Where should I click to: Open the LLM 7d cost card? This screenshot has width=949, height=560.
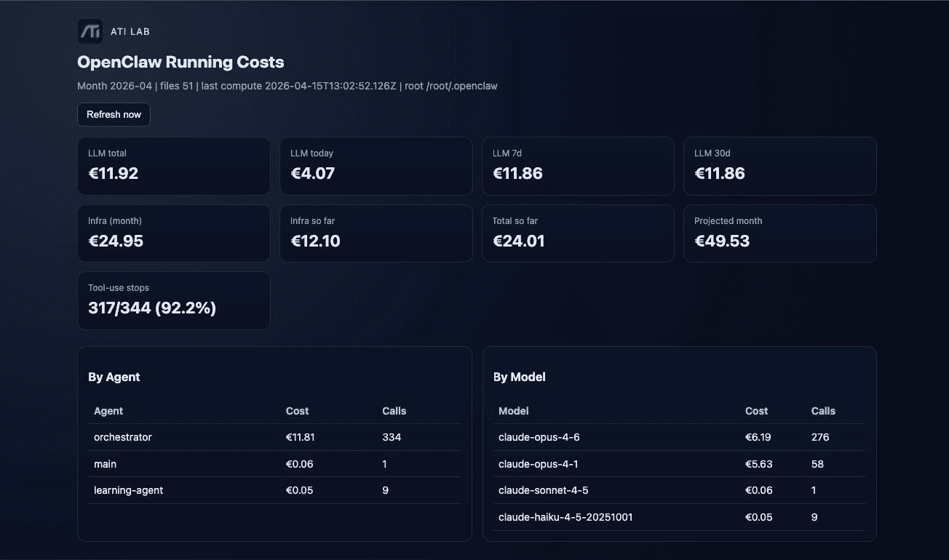tap(577, 166)
